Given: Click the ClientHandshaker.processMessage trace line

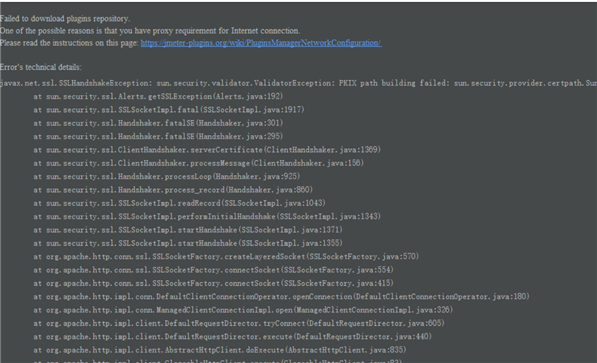Looking at the screenshot, I should click(198, 163).
